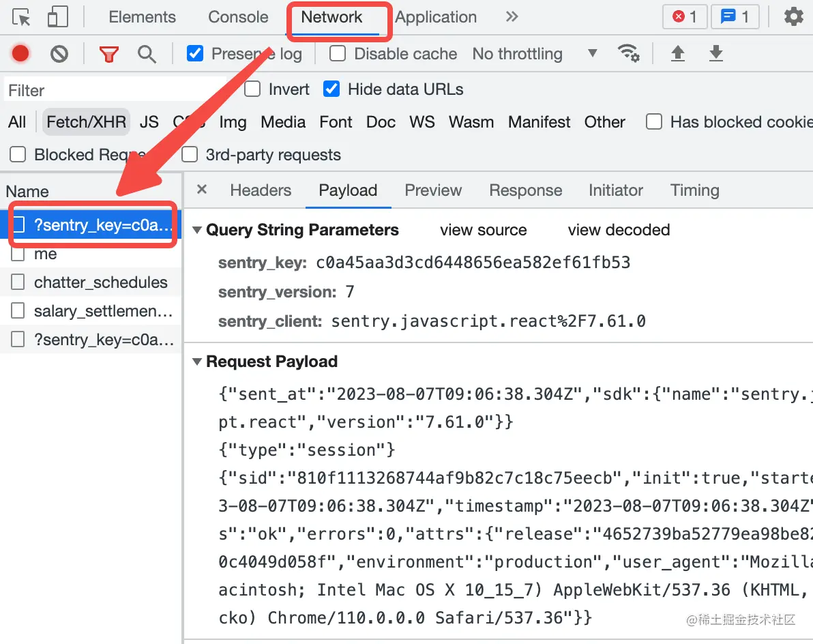Filter by WS requests

coord(422,122)
